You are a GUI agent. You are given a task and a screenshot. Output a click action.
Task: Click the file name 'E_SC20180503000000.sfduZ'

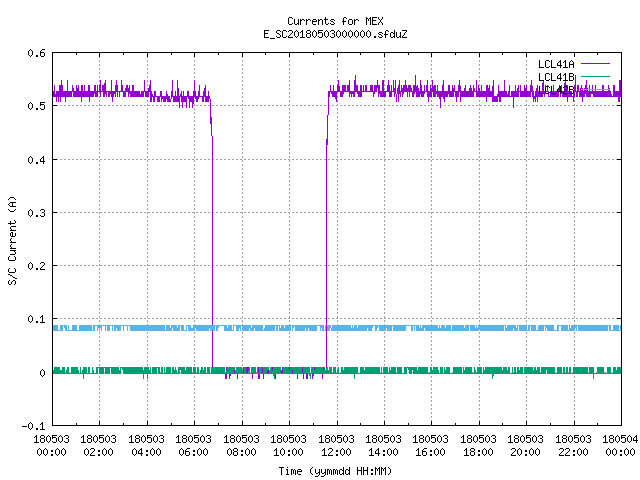point(335,34)
